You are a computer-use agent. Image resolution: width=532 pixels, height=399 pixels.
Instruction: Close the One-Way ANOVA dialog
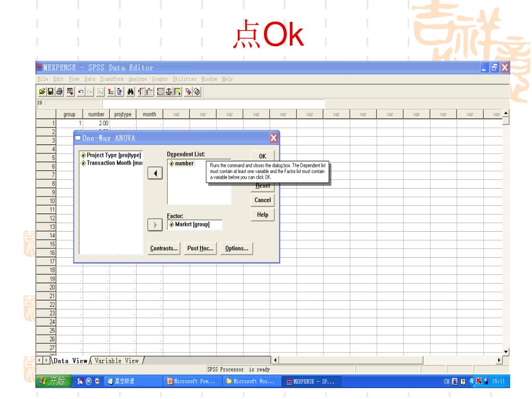[x=273, y=138]
